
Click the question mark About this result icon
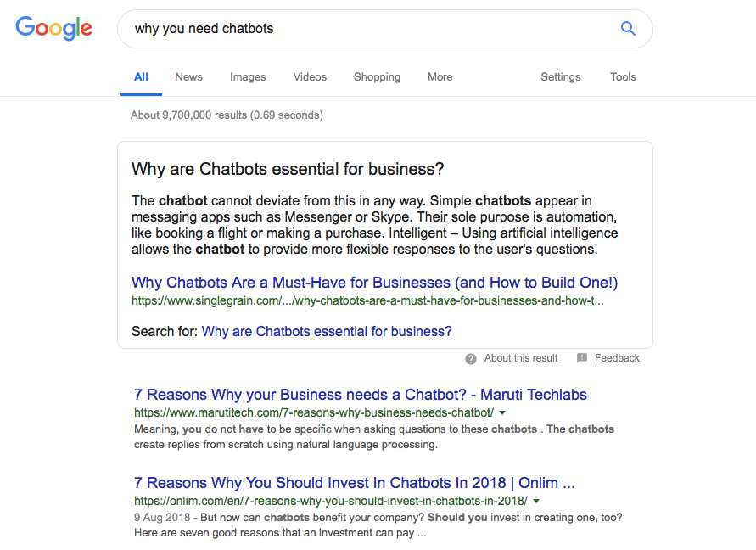(471, 358)
